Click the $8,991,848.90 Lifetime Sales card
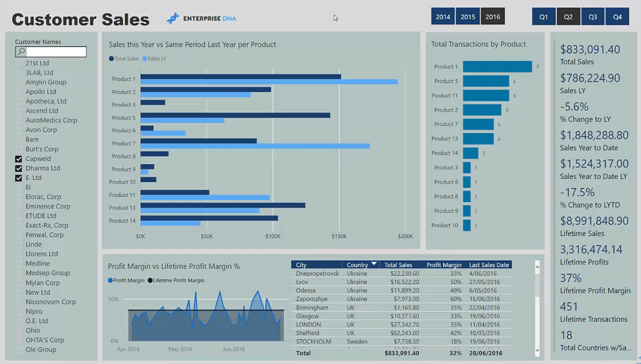641x364 pixels. pyautogui.click(x=594, y=226)
